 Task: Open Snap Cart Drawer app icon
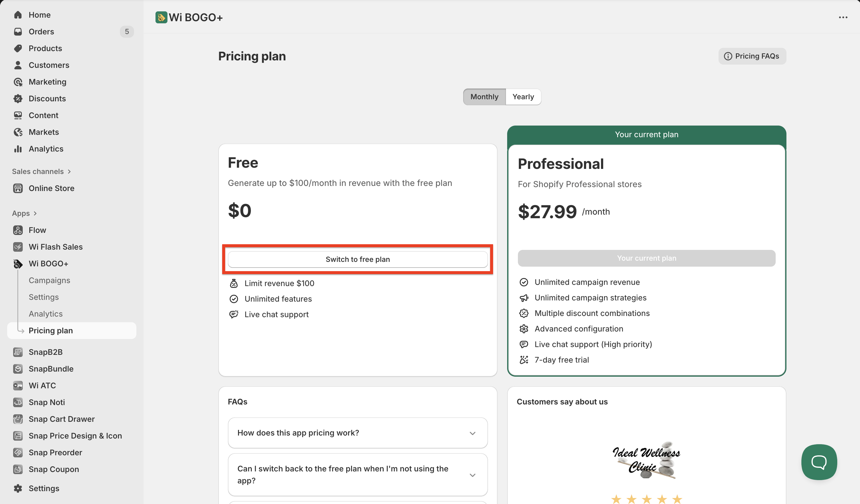pos(18,419)
